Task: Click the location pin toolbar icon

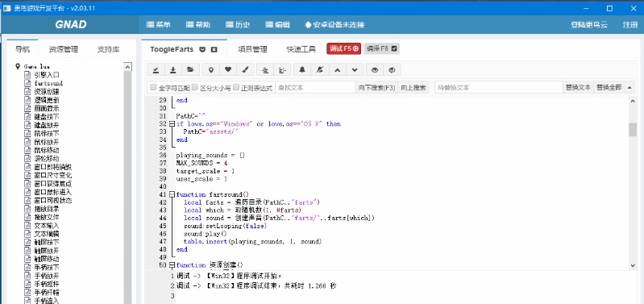Action: pyautogui.click(x=211, y=70)
